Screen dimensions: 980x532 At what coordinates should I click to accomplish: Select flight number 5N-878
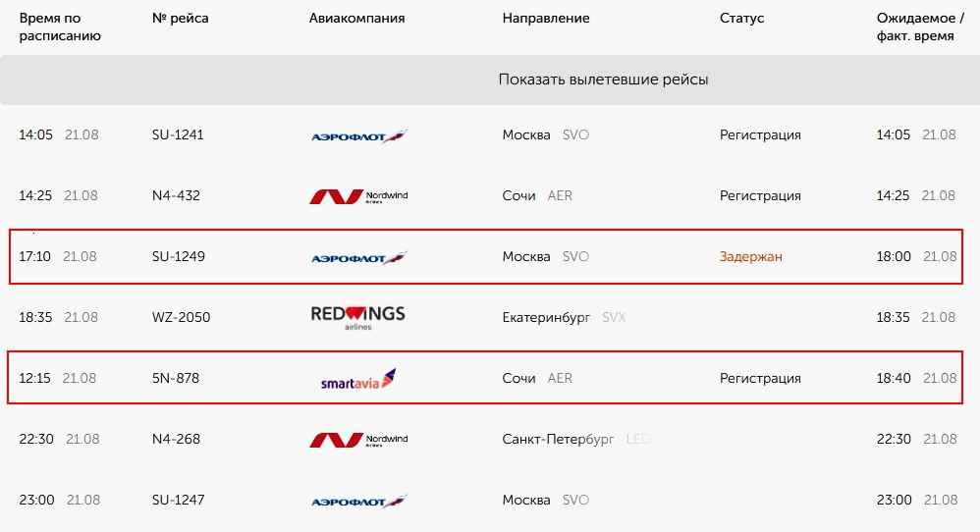point(175,379)
